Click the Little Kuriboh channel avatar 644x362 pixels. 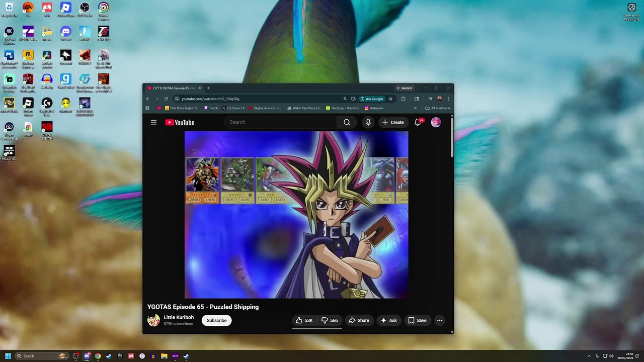(x=153, y=320)
